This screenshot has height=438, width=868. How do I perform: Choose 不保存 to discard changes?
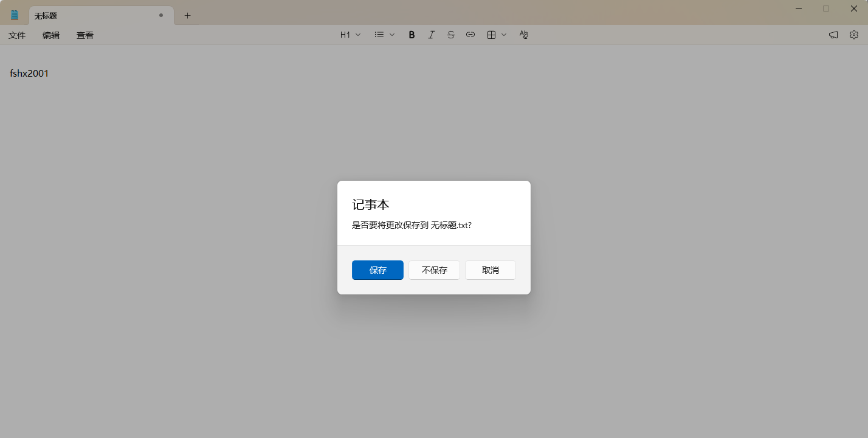coord(434,270)
